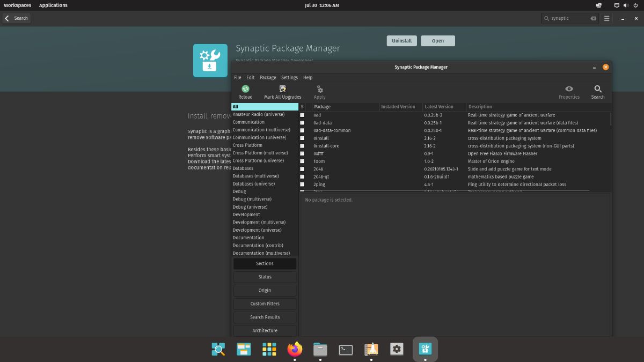The width and height of the screenshot is (644, 362).
Task: Check the 2048 package for installation
Action: pyautogui.click(x=302, y=168)
